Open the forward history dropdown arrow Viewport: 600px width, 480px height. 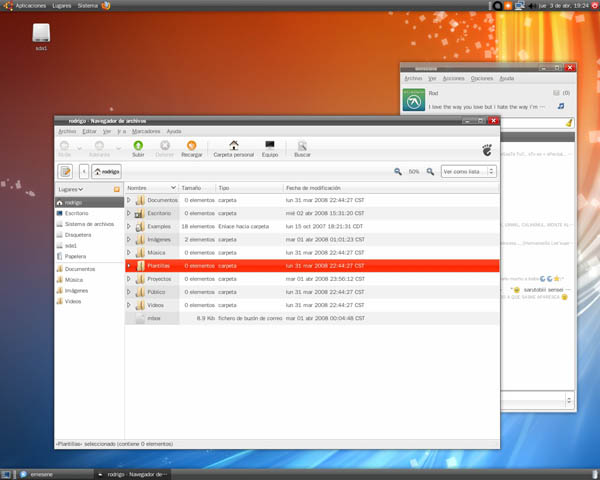[119, 148]
